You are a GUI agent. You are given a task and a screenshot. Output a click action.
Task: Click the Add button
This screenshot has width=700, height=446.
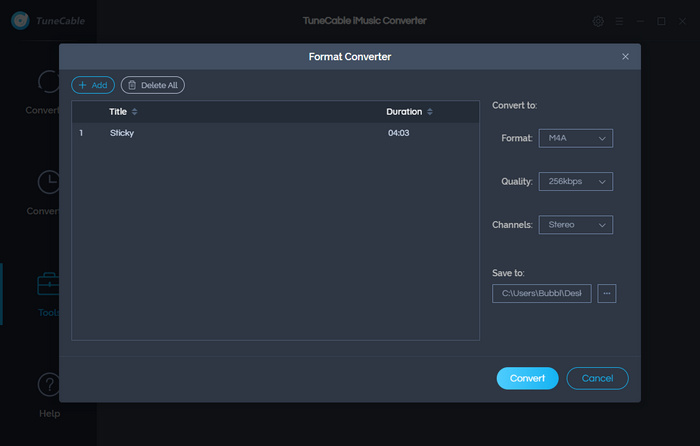tap(93, 85)
